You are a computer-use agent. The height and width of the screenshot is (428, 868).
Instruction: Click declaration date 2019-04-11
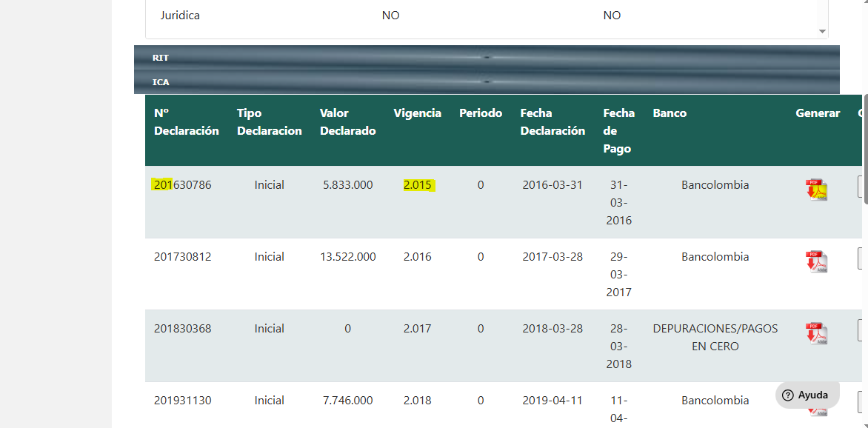coord(552,401)
